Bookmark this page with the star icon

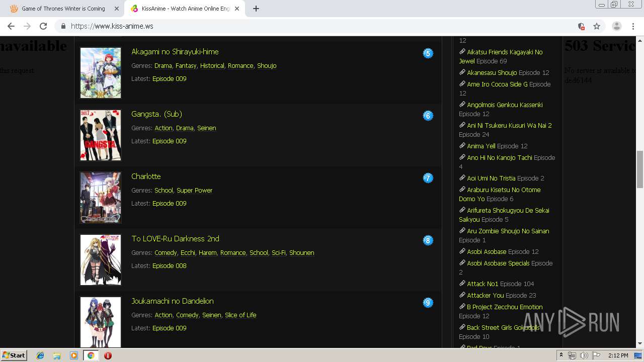[x=597, y=26]
